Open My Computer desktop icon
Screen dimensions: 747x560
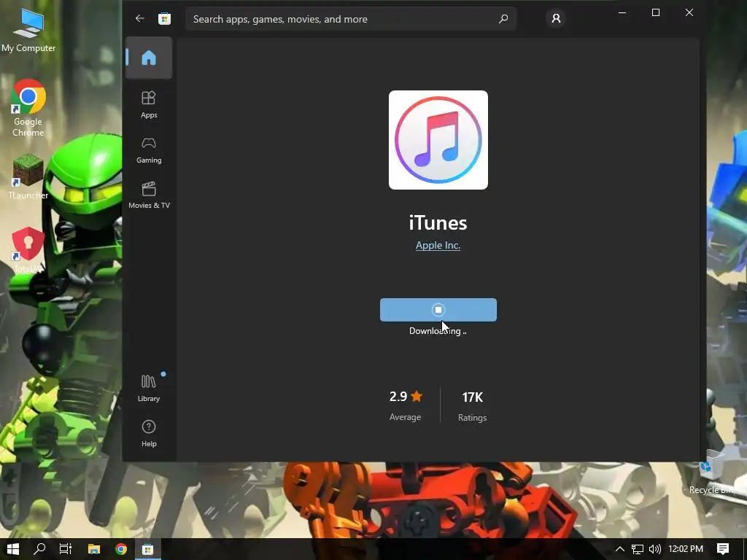(x=28, y=31)
